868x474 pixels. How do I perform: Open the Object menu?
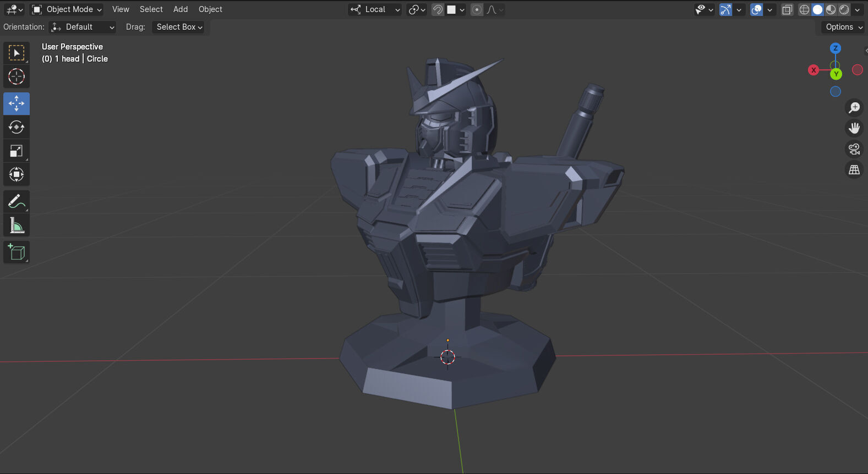click(x=210, y=9)
